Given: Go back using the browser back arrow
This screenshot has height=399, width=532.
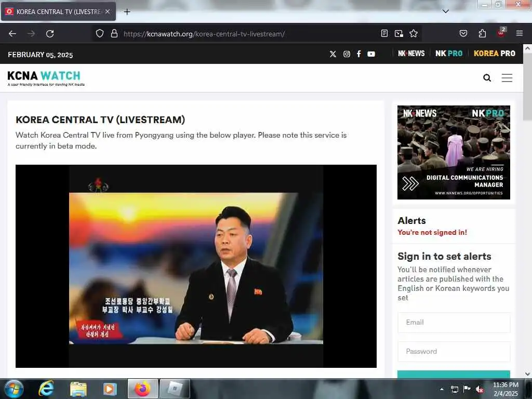Looking at the screenshot, I should click(12, 34).
